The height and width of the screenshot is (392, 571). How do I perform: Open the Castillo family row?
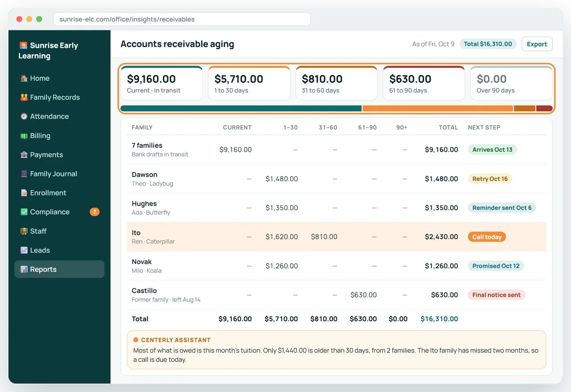click(336, 295)
